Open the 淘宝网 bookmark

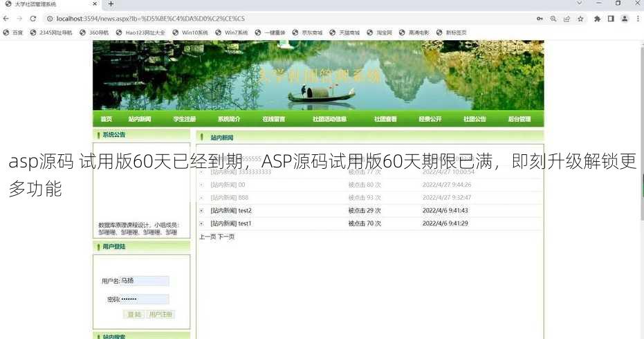(379, 33)
